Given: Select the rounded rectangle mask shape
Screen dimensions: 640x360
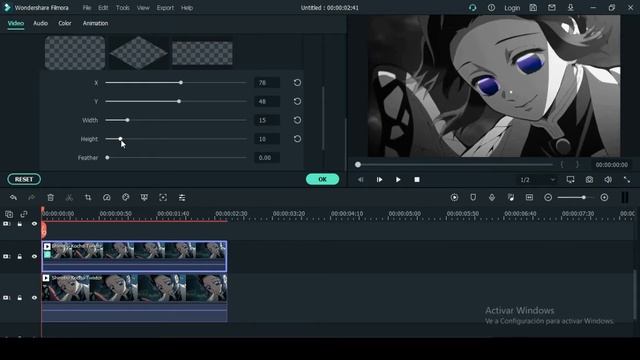Looking at the screenshot, I should coord(75,53).
